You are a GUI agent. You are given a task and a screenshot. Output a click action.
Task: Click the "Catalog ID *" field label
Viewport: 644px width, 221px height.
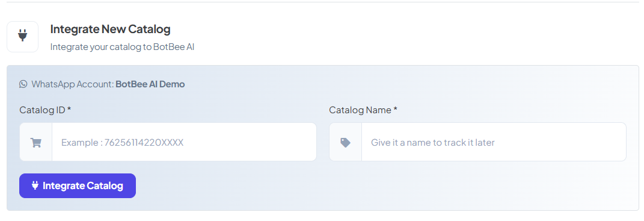click(x=45, y=110)
